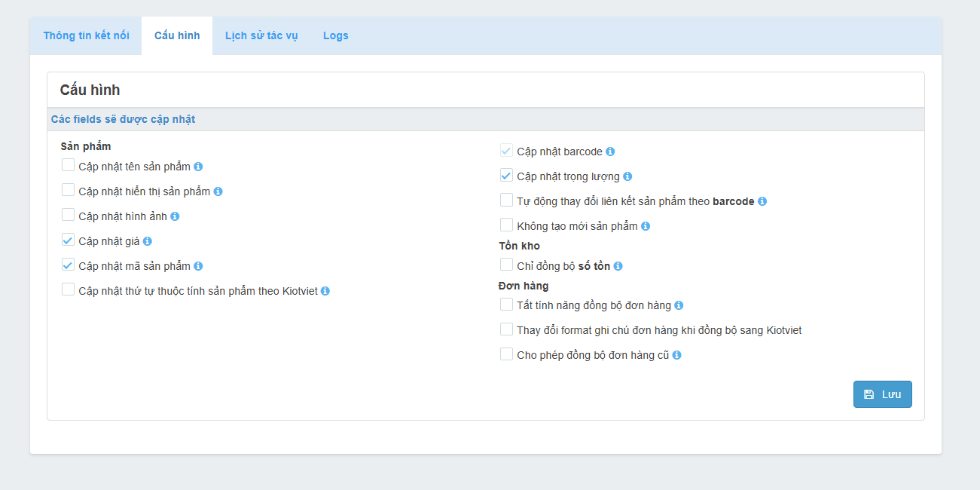
Task: Click info icon beside Cập nhật giá
Action: click(x=148, y=241)
